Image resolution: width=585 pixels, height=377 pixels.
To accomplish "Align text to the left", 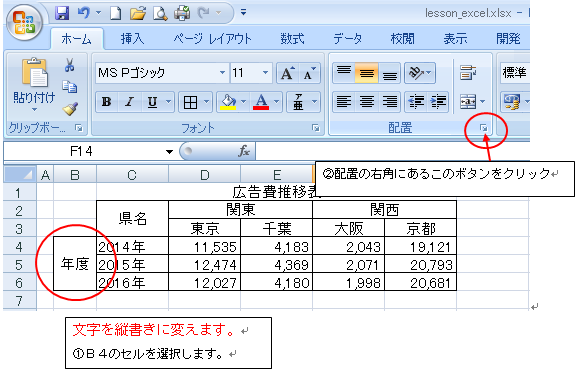I will click(344, 102).
